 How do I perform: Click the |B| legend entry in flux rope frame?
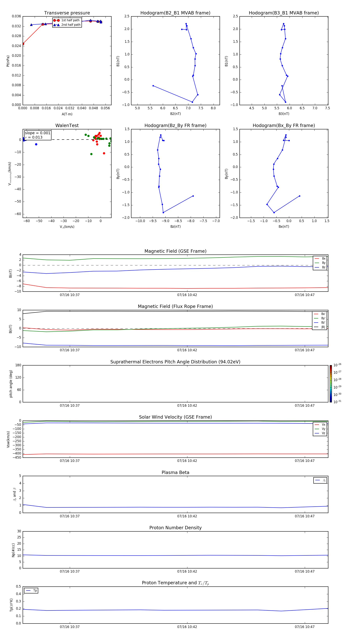(x=320, y=327)
